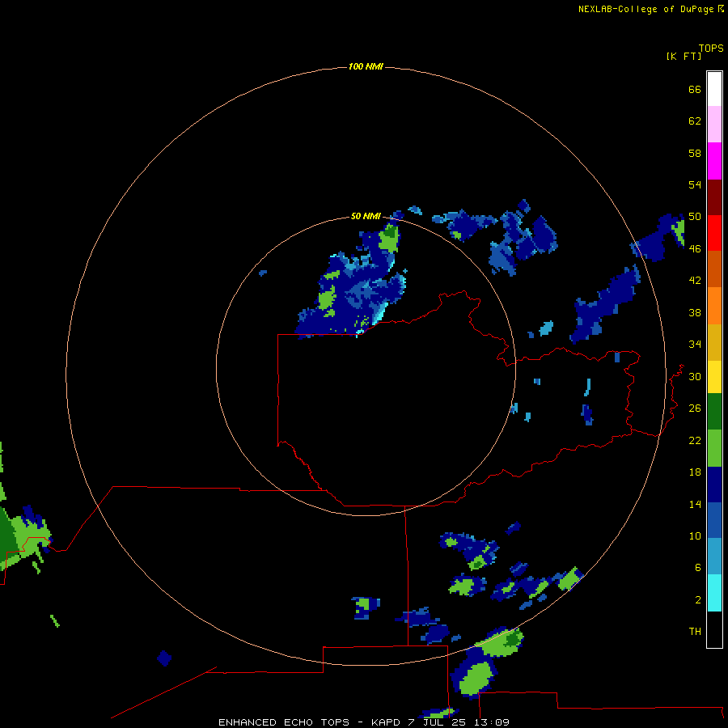Screen dimensions: 728x728
Task: Click the 22 scale label
Action: pyautogui.click(x=695, y=440)
